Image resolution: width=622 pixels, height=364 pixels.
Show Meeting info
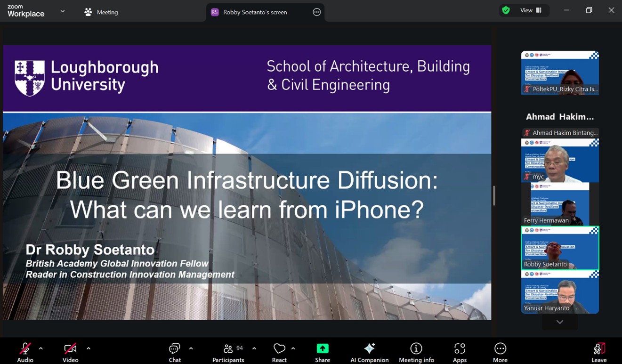pyautogui.click(x=416, y=352)
